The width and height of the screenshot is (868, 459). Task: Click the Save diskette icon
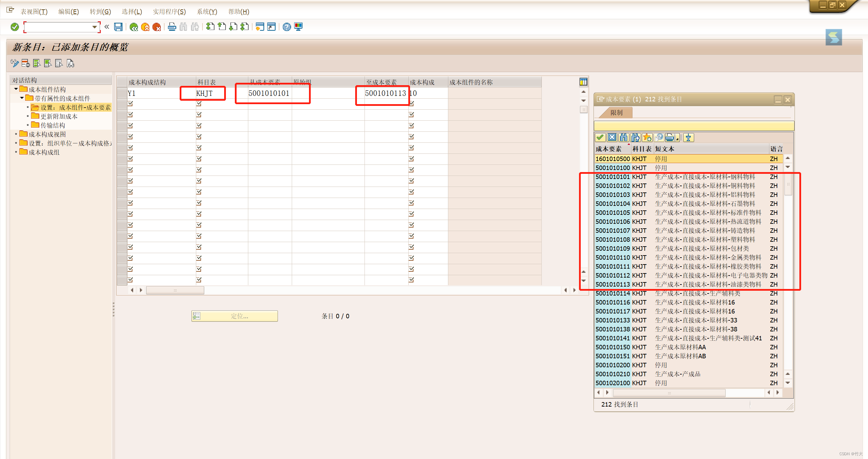[x=118, y=27]
